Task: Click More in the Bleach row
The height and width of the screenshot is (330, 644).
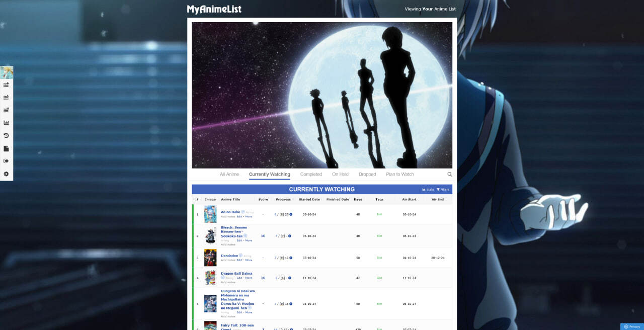Action: [249, 240]
